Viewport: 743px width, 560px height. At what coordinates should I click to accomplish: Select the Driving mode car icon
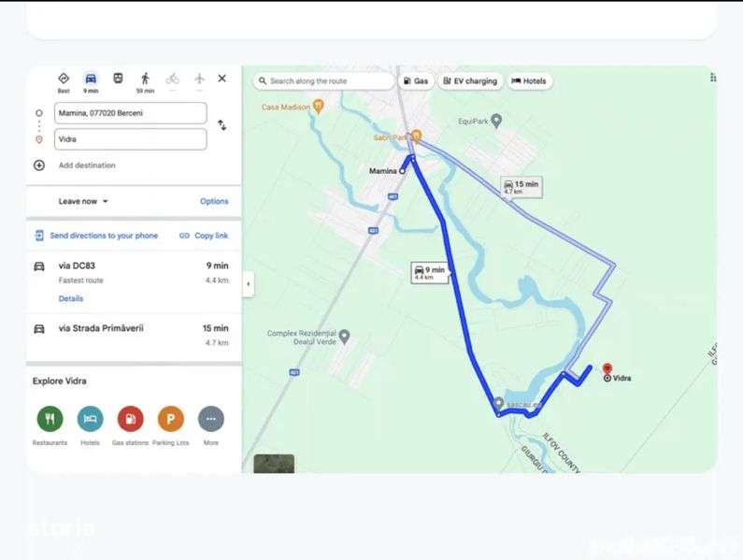[x=91, y=79]
